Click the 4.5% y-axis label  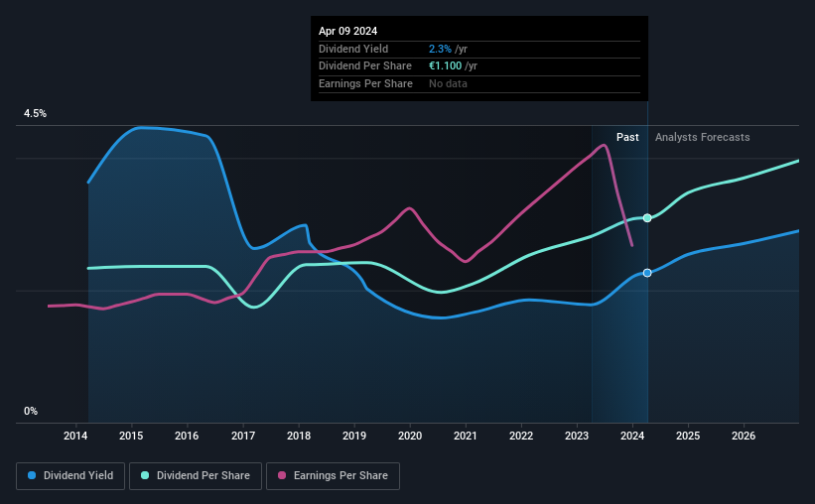35,113
